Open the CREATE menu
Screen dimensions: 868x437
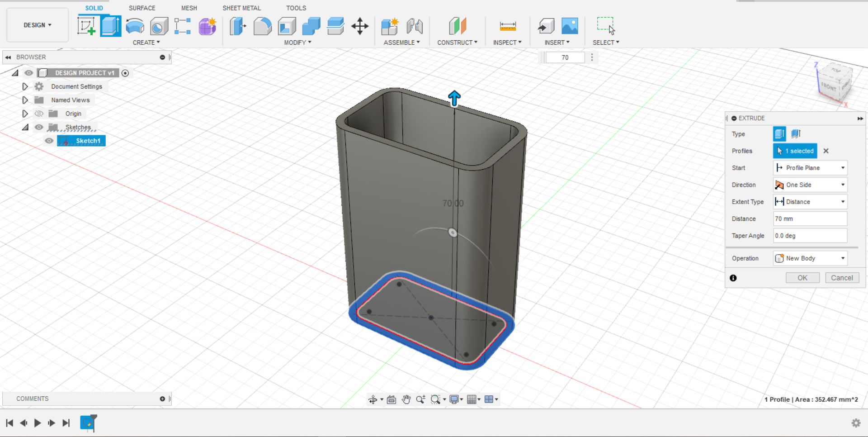coord(146,43)
